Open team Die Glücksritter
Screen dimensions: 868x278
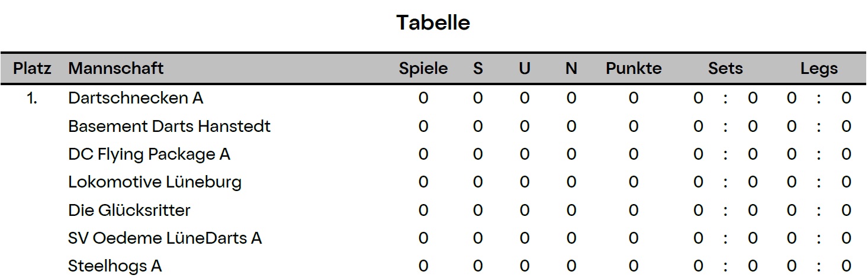[x=130, y=210]
